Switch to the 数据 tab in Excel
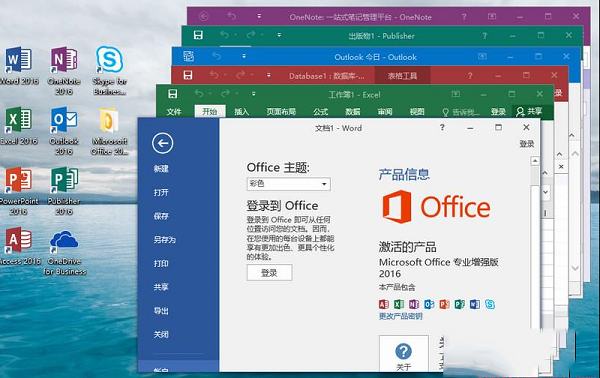 [x=353, y=112]
